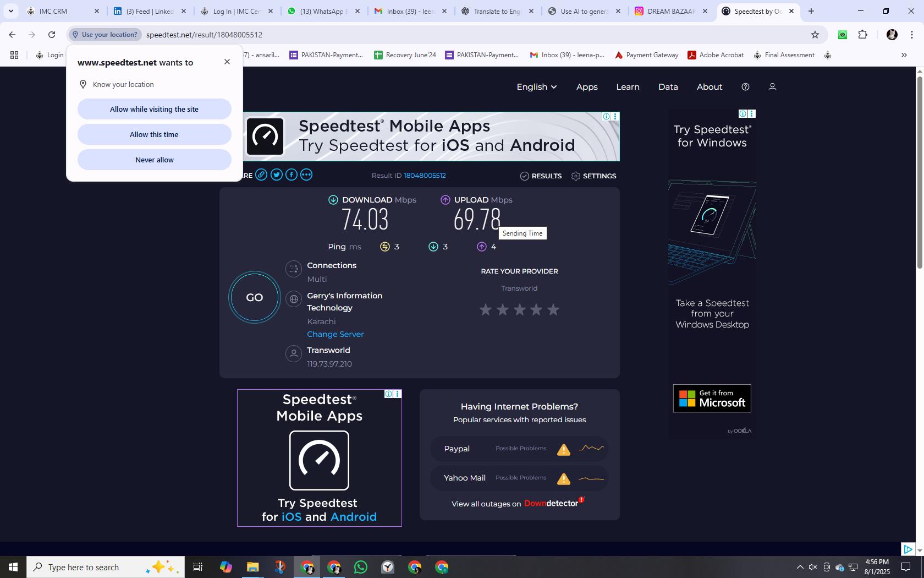Image resolution: width=924 pixels, height=578 pixels.
Task: Open a new browser tab
Action: coord(811,11)
